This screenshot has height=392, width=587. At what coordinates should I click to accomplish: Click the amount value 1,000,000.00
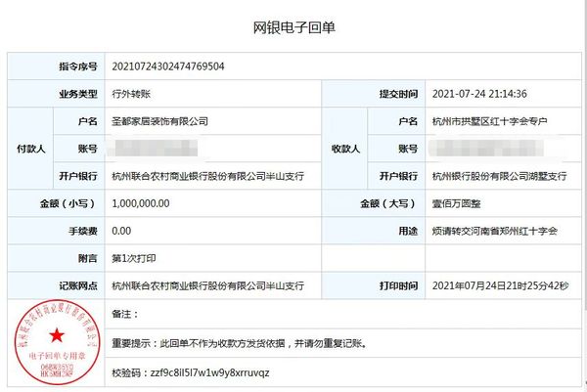pos(142,203)
